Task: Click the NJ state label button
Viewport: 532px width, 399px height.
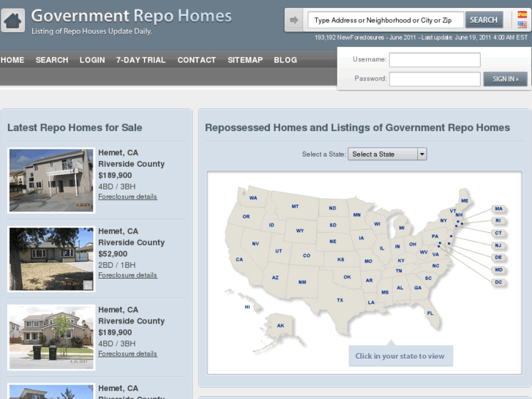Action: point(498,245)
